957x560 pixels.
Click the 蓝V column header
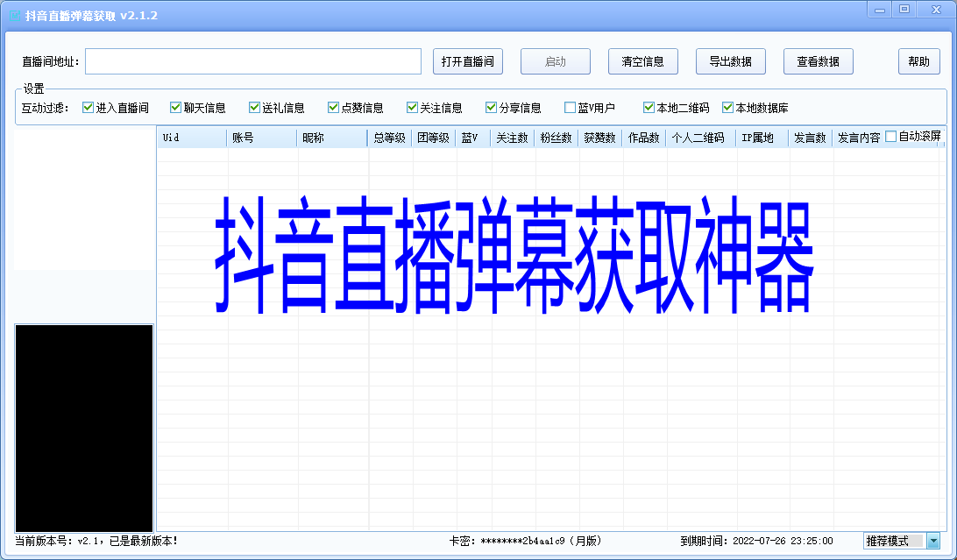pyautogui.click(x=473, y=138)
